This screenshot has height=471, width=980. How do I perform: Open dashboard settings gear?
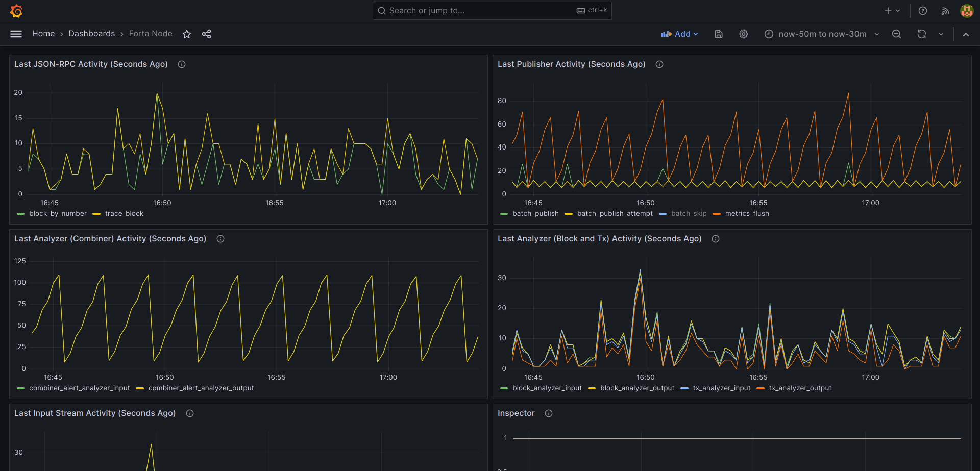[744, 34]
